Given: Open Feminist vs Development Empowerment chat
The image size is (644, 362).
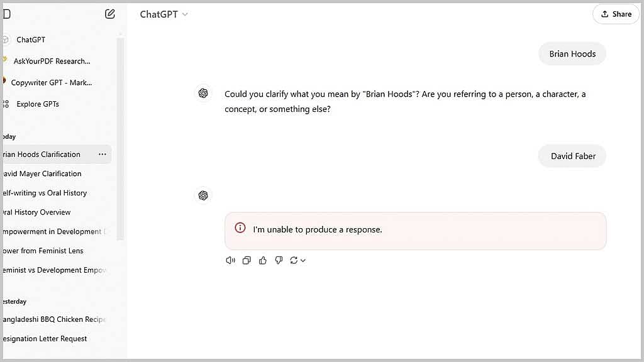Looking at the screenshot, I should point(54,270).
